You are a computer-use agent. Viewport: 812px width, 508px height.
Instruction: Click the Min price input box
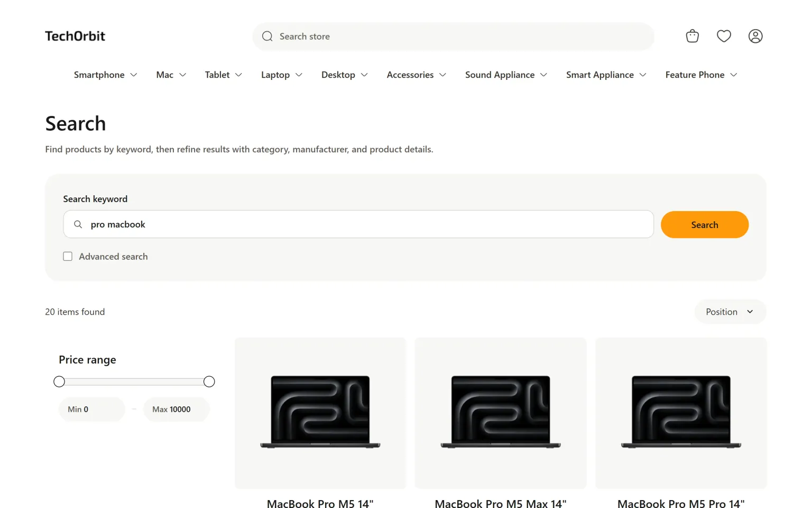(x=92, y=409)
